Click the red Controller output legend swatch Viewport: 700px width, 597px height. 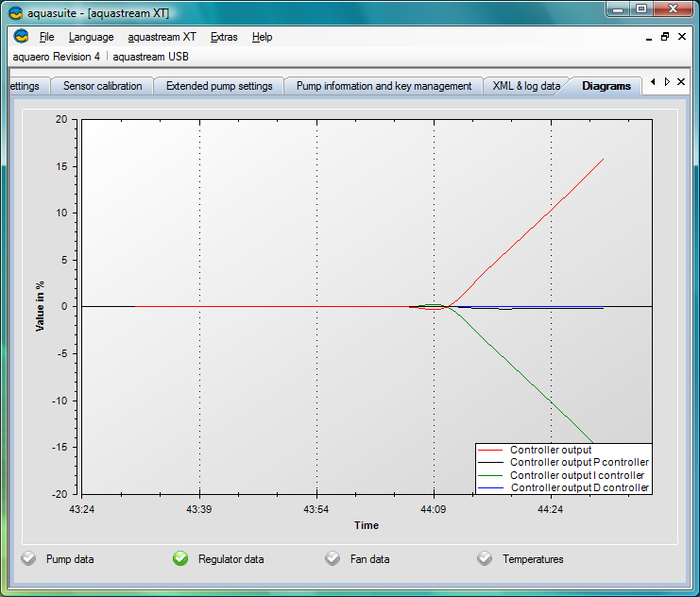point(490,450)
